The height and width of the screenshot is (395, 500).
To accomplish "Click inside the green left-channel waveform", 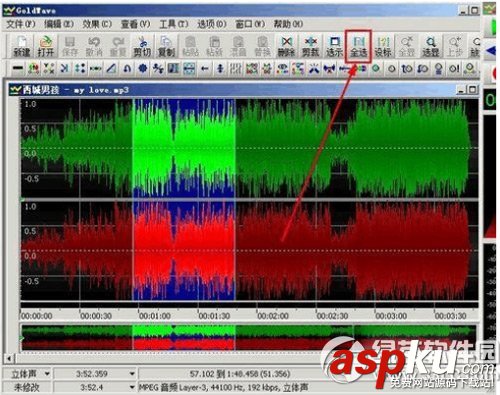I will click(x=249, y=148).
